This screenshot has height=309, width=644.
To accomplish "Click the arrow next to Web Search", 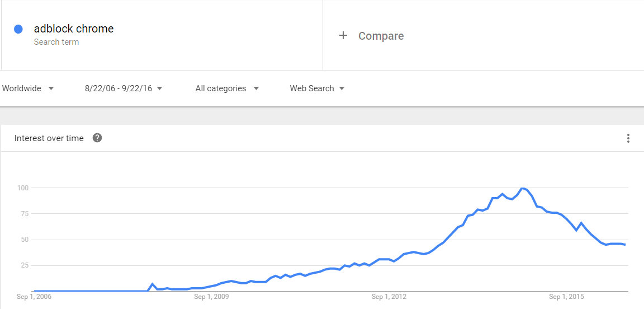I will click(342, 88).
